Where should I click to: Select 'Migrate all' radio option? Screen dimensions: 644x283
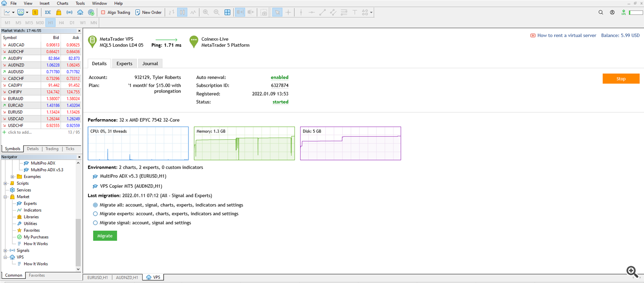pos(95,205)
